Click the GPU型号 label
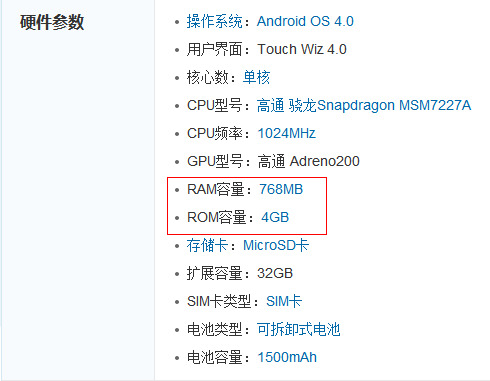 click(215, 161)
